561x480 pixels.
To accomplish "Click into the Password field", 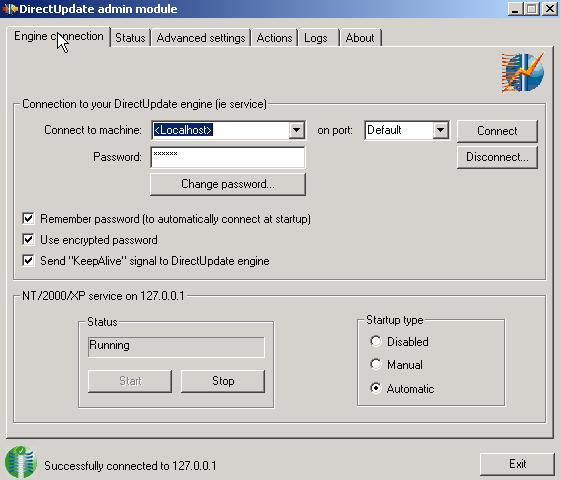I will pos(228,157).
